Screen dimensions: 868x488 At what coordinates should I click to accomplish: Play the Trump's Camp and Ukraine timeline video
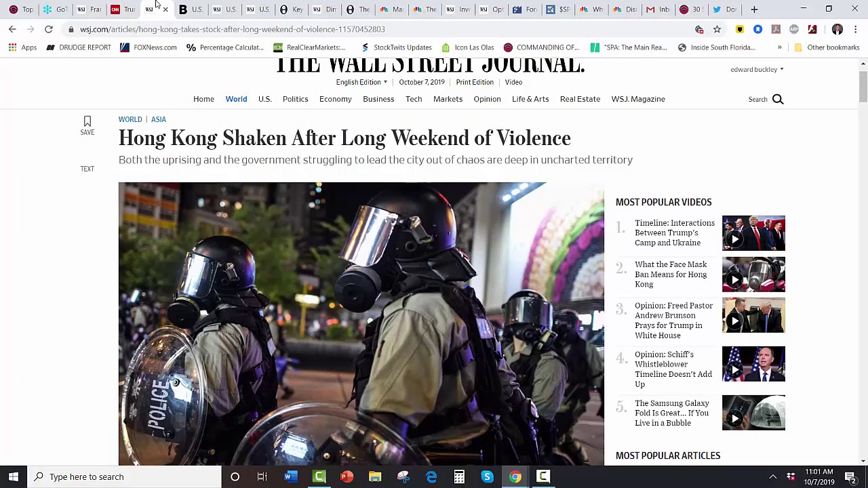click(753, 233)
